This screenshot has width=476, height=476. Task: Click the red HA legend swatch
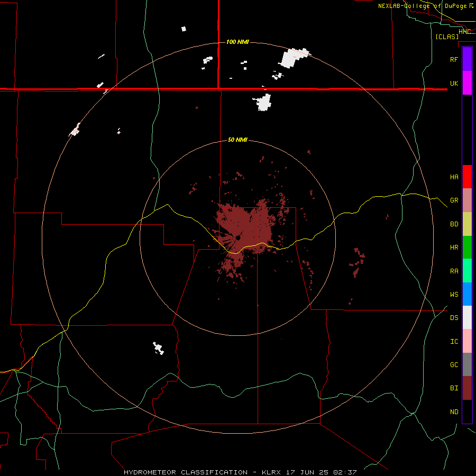(467, 176)
